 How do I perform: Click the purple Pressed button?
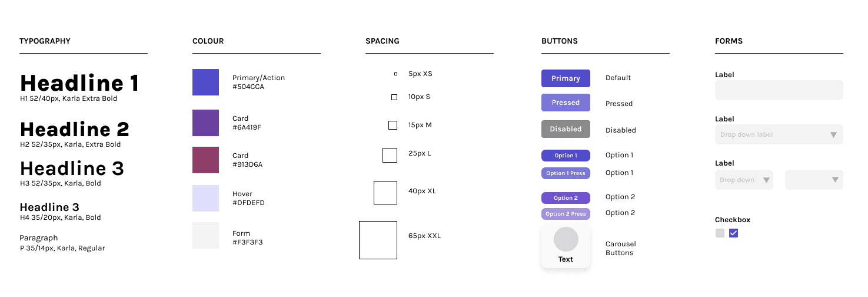coord(566,103)
